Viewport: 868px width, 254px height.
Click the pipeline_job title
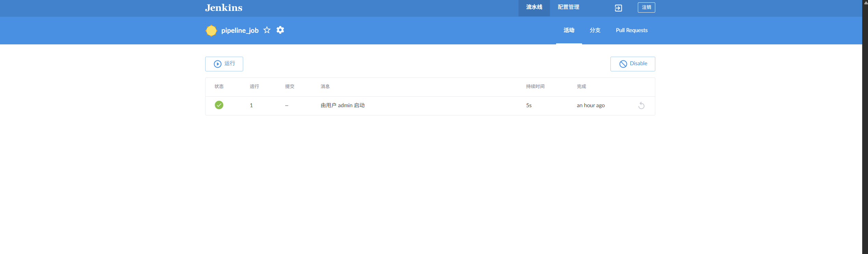pyautogui.click(x=240, y=30)
